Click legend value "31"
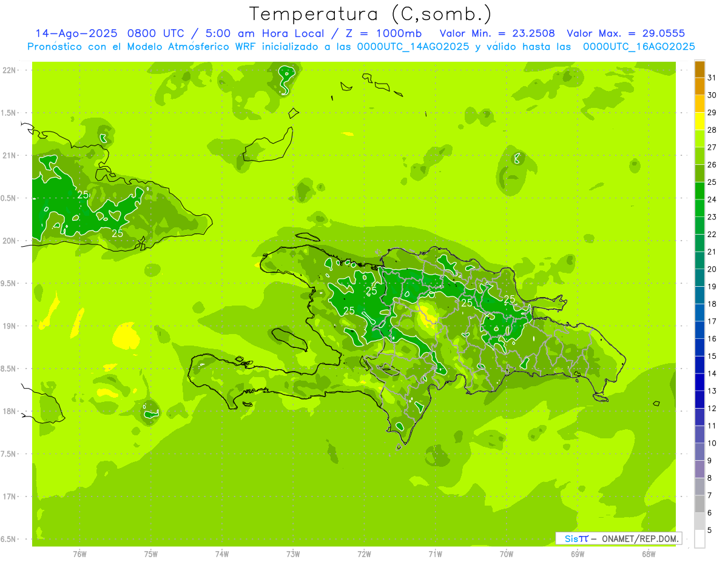 tap(712, 78)
